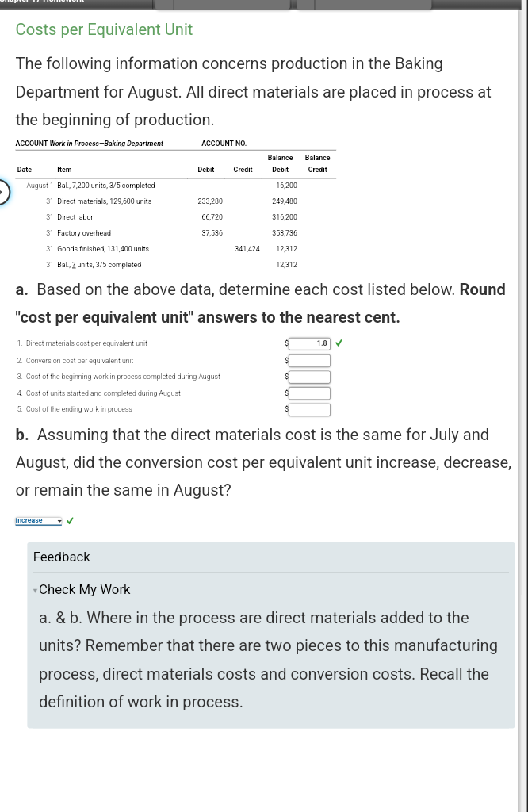Click the Check My Work heading

coord(84,589)
